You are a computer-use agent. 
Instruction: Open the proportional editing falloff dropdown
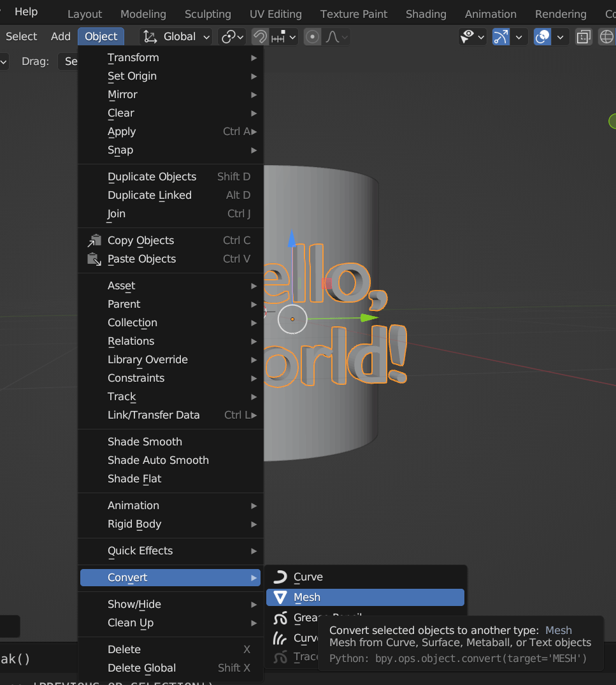[x=337, y=37]
